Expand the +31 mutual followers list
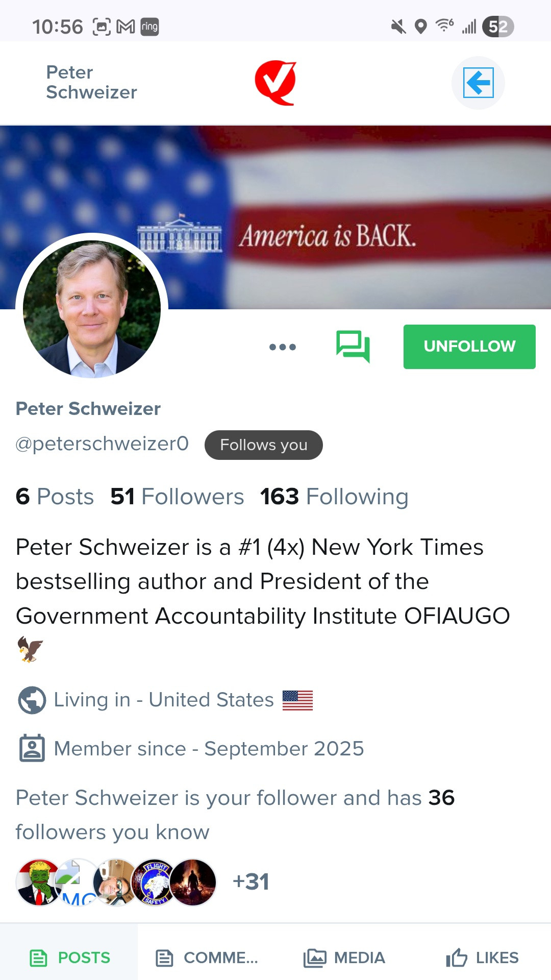Image resolution: width=551 pixels, height=980 pixels. (251, 881)
